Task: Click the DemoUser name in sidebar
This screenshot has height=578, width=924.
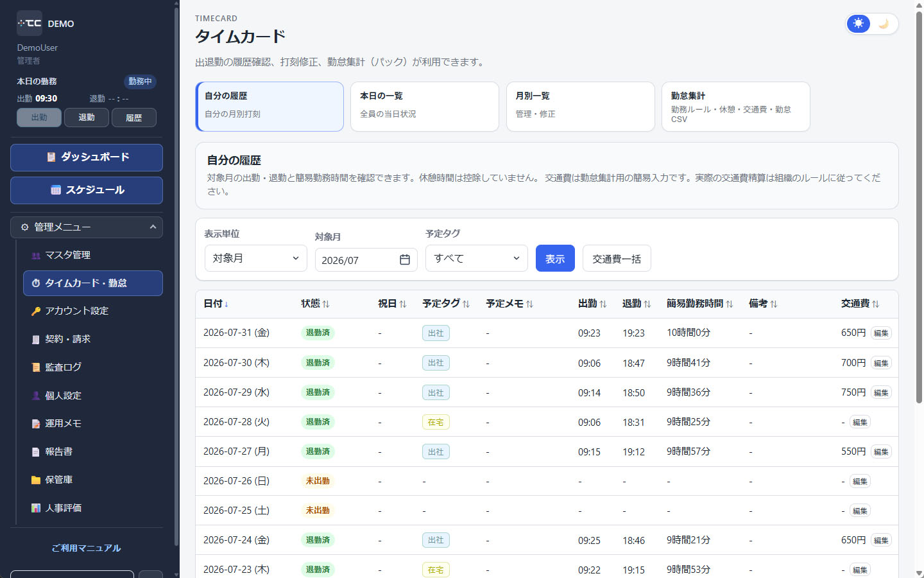Action: coord(37,48)
